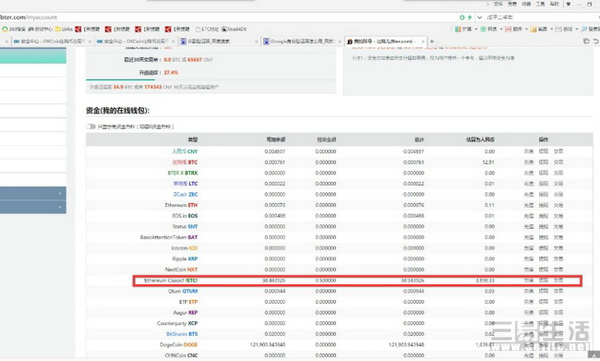
Task: Click the DOGE balance 121,903.943948 cell
Action: click(267, 345)
